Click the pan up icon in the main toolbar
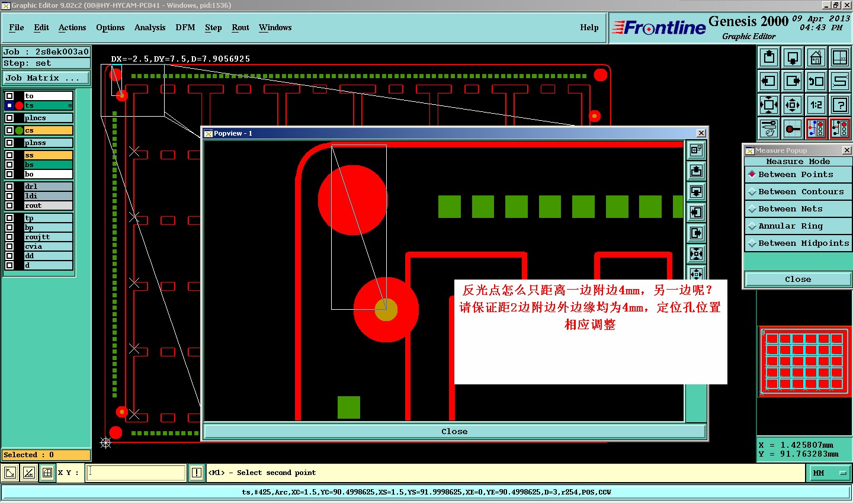This screenshot has width=853, height=504. [769, 57]
